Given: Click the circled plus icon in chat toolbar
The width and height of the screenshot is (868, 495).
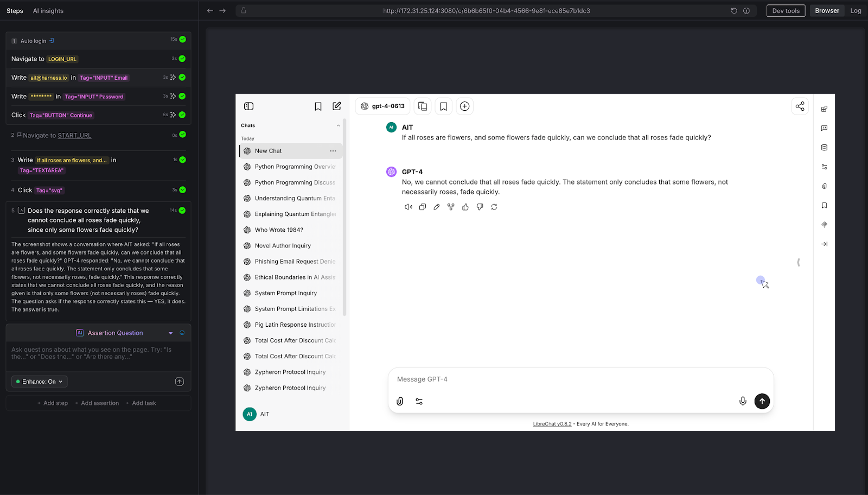Looking at the screenshot, I should click(465, 106).
